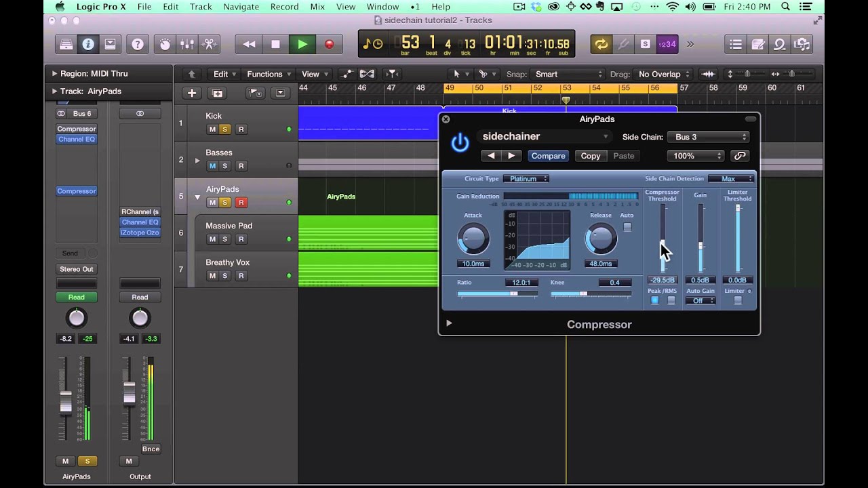Open the Record menu
Image resolution: width=868 pixels, height=488 pixels.
tap(285, 7)
